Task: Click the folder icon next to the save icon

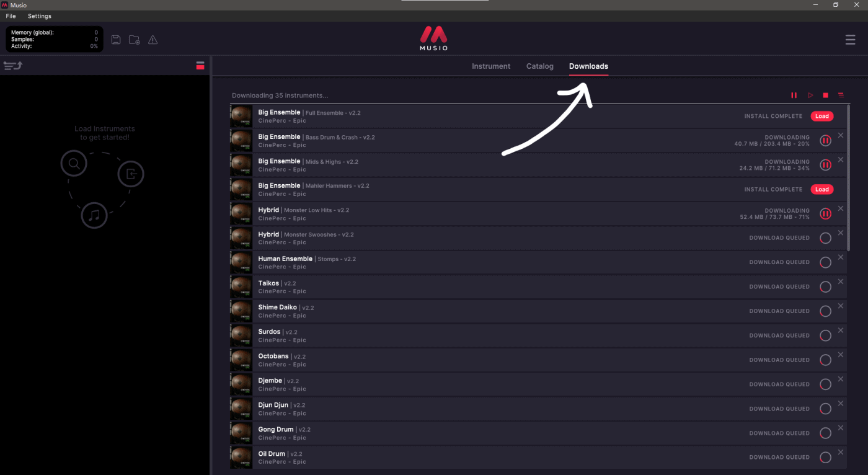Action: click(x=134, y=40)
